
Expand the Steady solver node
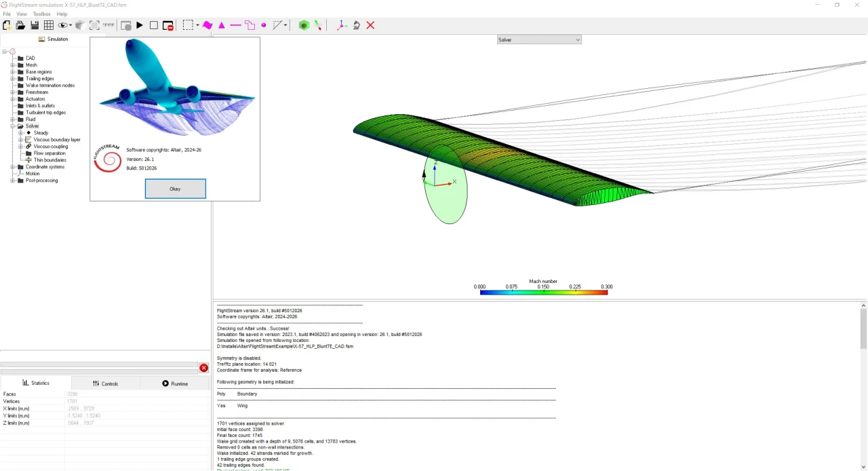click(21, 133)
